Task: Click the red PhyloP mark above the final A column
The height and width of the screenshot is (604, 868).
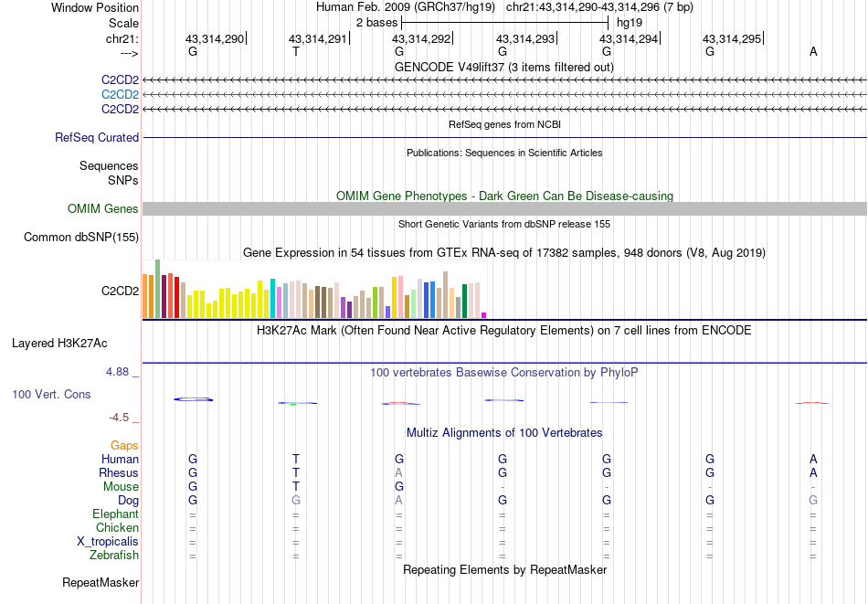Action: (812, 403)
